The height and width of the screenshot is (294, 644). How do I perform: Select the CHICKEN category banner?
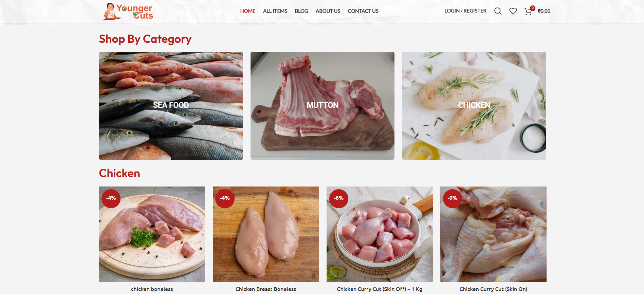tap(474, 106)
